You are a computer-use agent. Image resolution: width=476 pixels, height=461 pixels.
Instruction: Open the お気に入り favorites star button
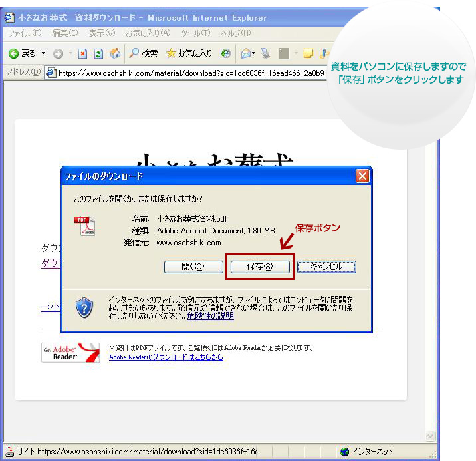click(x=189, y=53)
